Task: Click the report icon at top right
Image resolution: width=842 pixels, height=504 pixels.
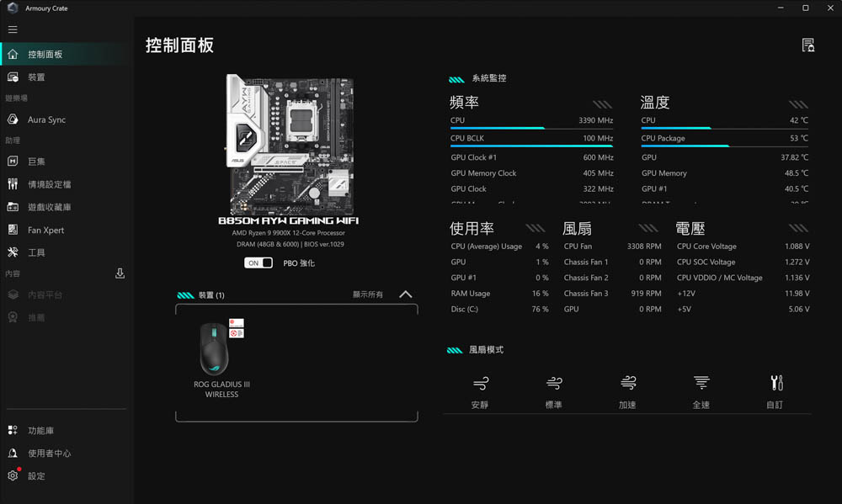Action: [x=807, y=45]
